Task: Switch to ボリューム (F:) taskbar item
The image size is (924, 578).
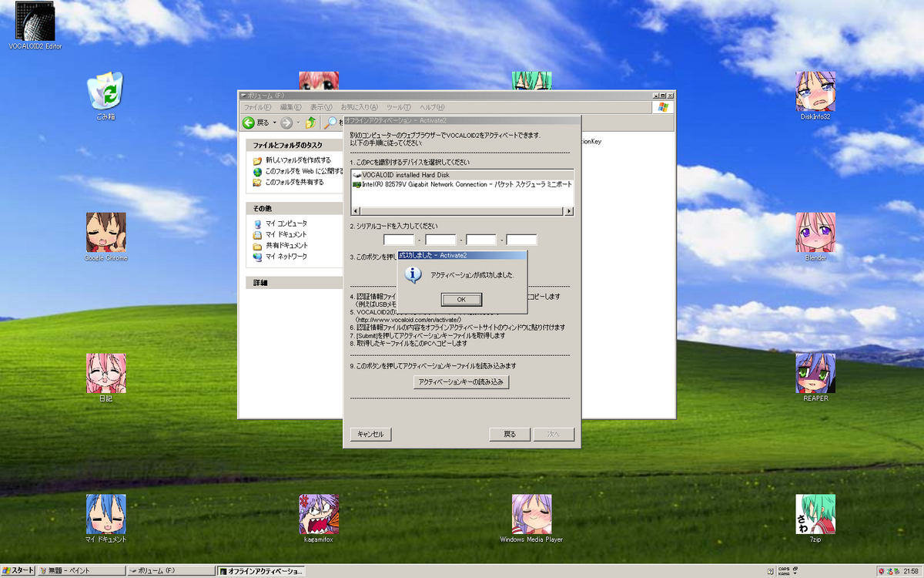Action: tap(171, 570)
